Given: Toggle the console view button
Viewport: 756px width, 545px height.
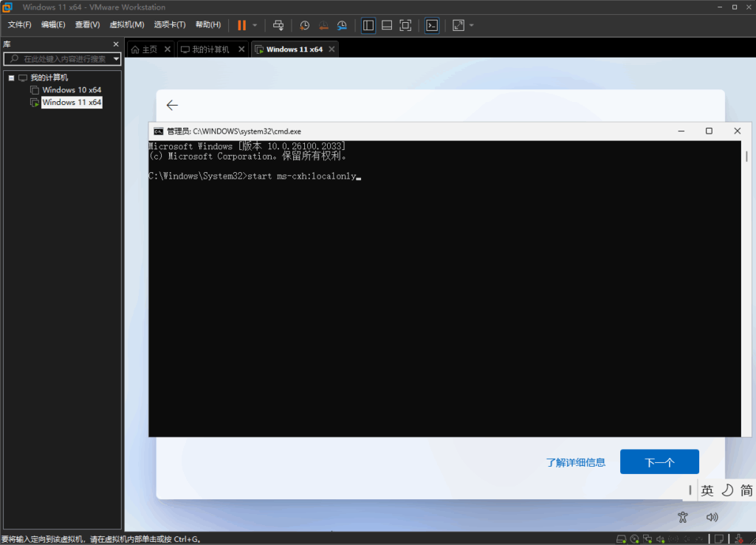Looking at the screenshot, I should click(432, 25).
